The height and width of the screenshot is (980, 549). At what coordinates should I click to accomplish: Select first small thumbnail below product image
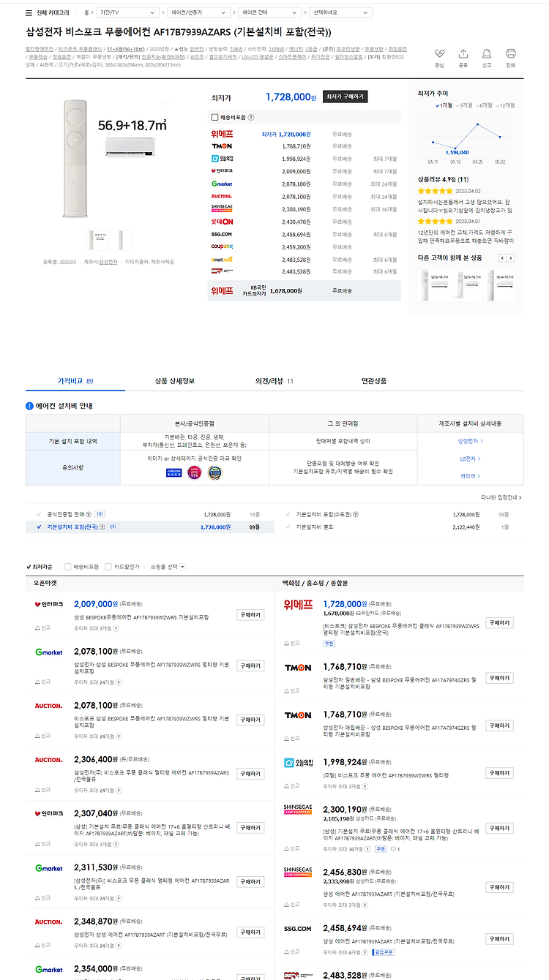click(97, 240)
